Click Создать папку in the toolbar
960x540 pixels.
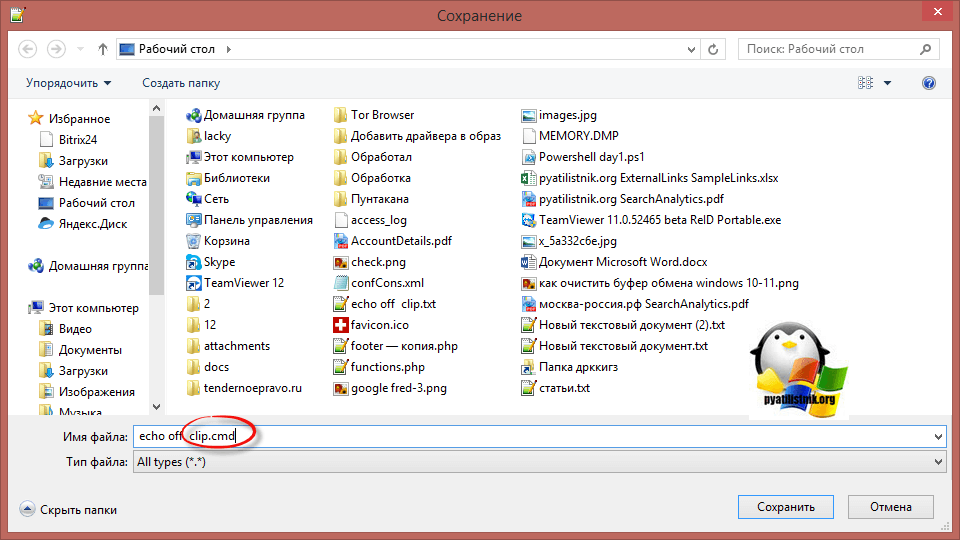[181, 83]
